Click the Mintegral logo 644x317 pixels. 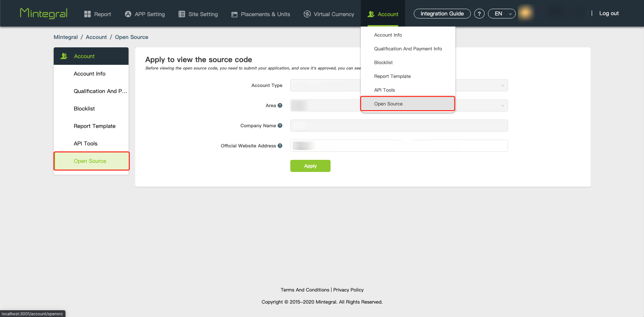pos(44,13)
